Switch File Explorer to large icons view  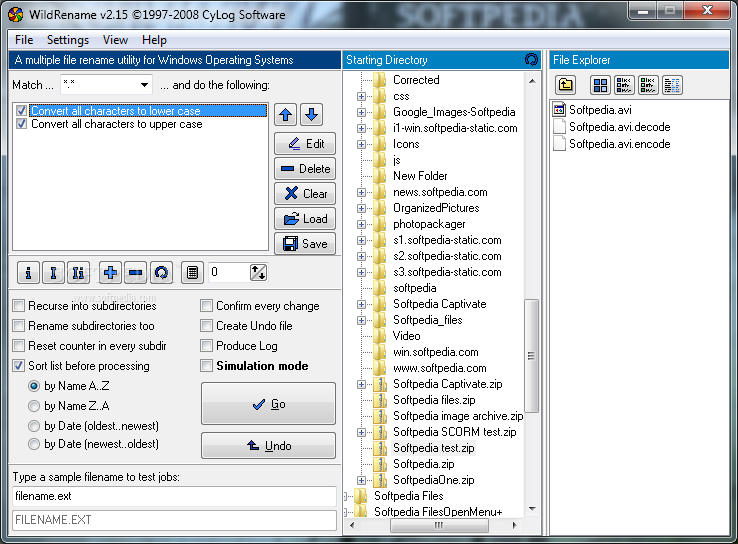(600, 85)
